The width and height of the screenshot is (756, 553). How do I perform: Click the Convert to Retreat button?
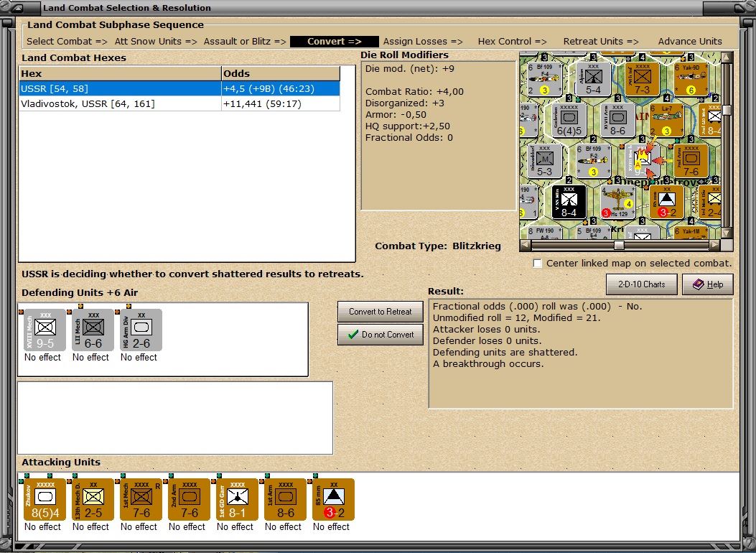pos(380,312)
